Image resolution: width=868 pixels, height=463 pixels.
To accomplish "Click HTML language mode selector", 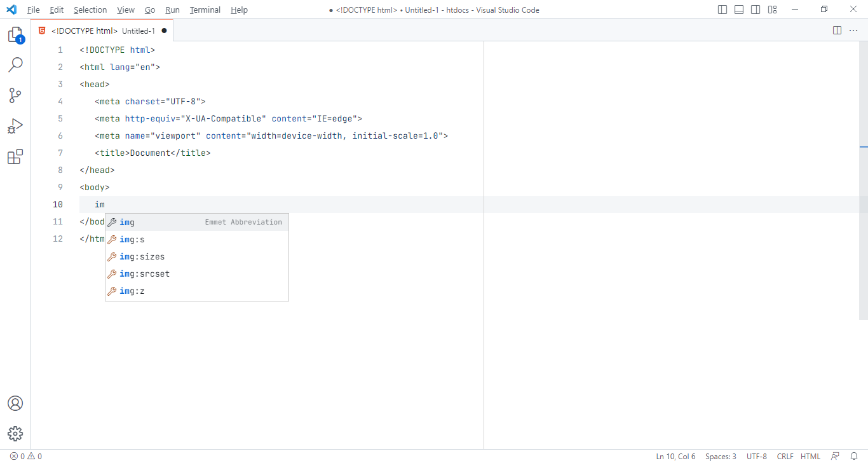I will (810, 456).
